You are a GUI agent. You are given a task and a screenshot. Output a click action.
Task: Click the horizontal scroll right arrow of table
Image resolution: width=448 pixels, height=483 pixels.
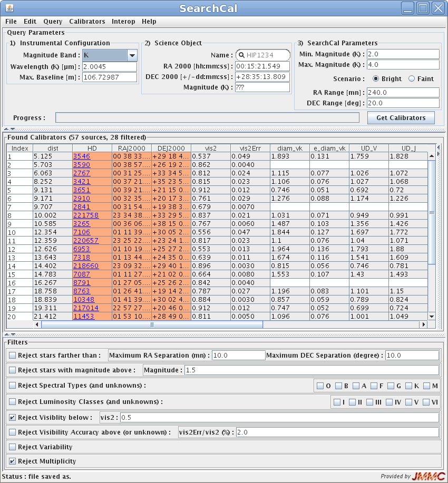point(424,324)
